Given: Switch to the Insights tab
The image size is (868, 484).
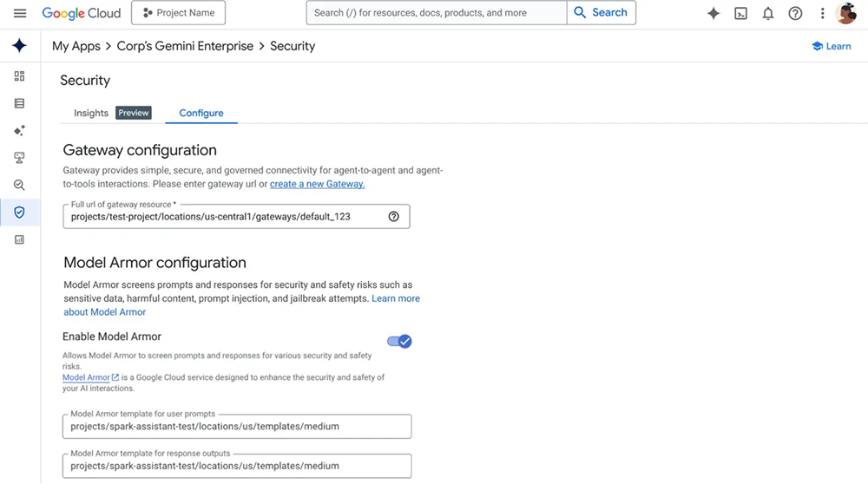Looking at the screenshot, I should pyautogui.click(x=91, y=113).
